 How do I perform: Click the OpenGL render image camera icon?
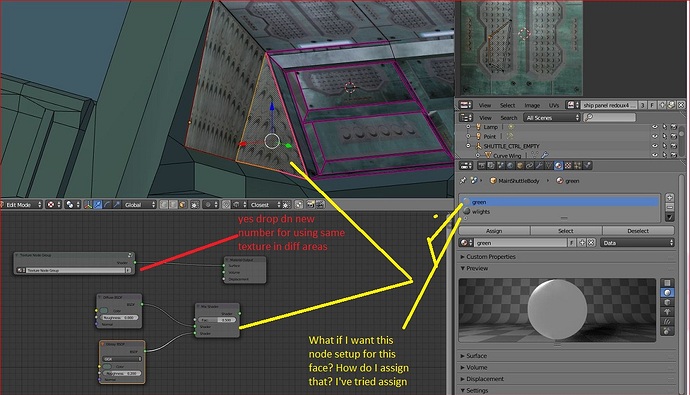[310, 205]
